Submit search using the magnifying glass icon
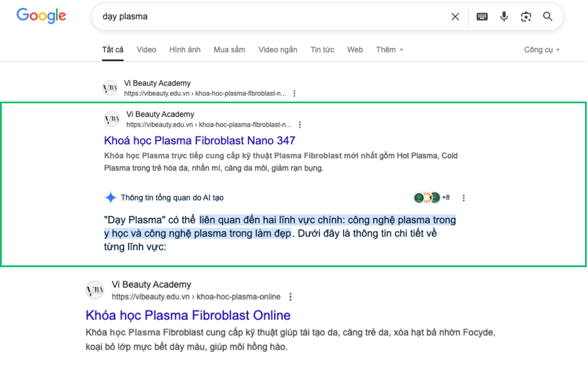Image resolution: width=588 pixels, height=366 pixels. (548, 17)
